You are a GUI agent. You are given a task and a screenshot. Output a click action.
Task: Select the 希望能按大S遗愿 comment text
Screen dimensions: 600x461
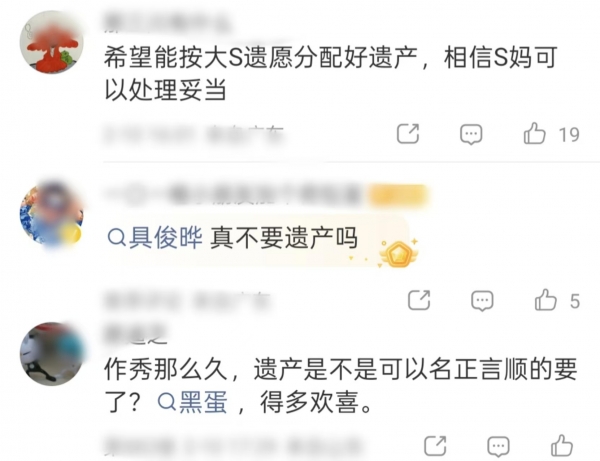pyautogui.click(x=331, y=74)
